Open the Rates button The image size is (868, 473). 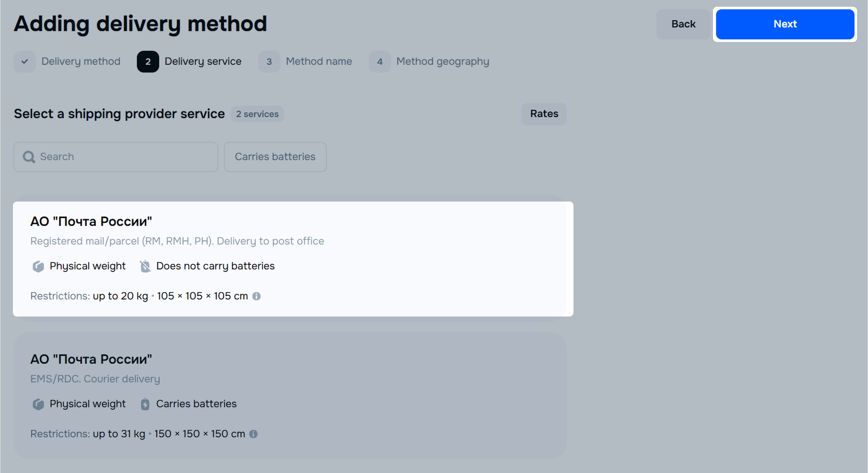pos(544,114)
